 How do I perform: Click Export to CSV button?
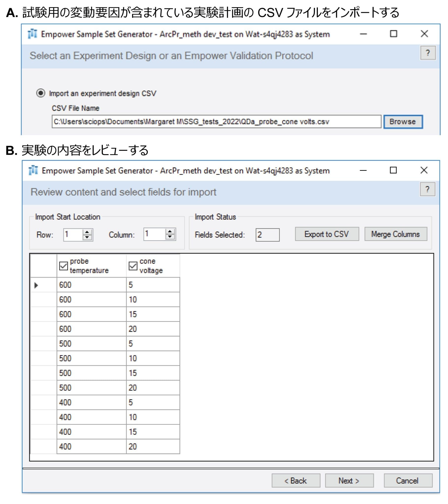[327, 234]
